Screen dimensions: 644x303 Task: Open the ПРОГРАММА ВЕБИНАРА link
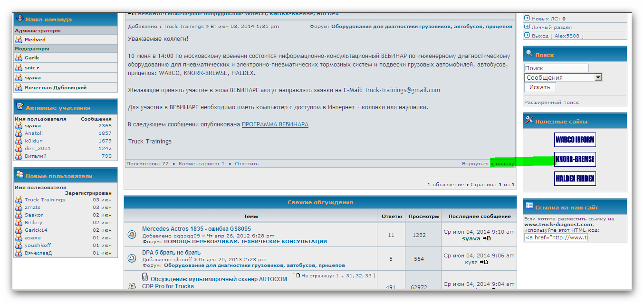(x=275, y=124)
